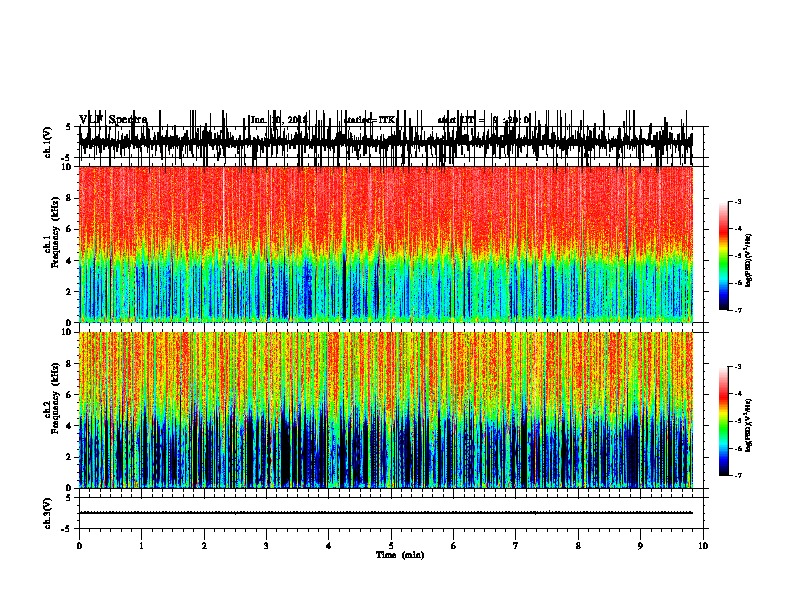Click the ch.2 frequency axis tick '8'
Viewport: 792px width, 612px height.
click(x=70, y=364)
